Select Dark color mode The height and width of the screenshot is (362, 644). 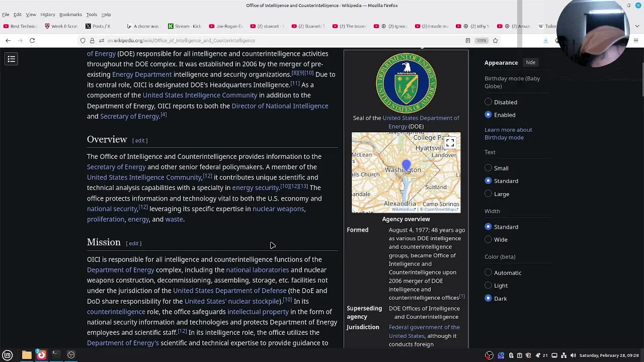[488, 298]
